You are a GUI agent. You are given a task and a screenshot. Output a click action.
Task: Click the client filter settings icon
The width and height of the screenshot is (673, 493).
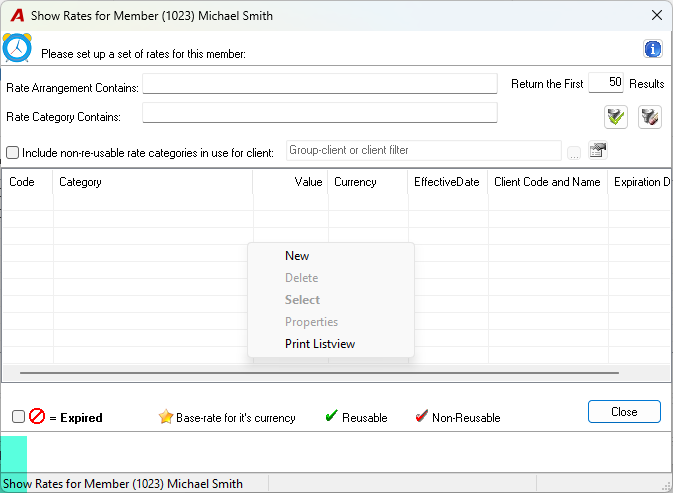(x=597, y=150)
